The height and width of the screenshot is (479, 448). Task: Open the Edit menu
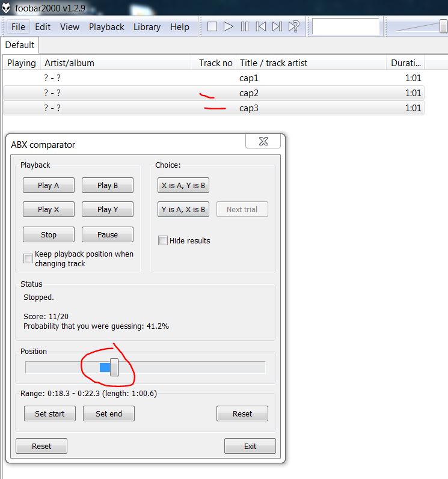coord(43,27)
